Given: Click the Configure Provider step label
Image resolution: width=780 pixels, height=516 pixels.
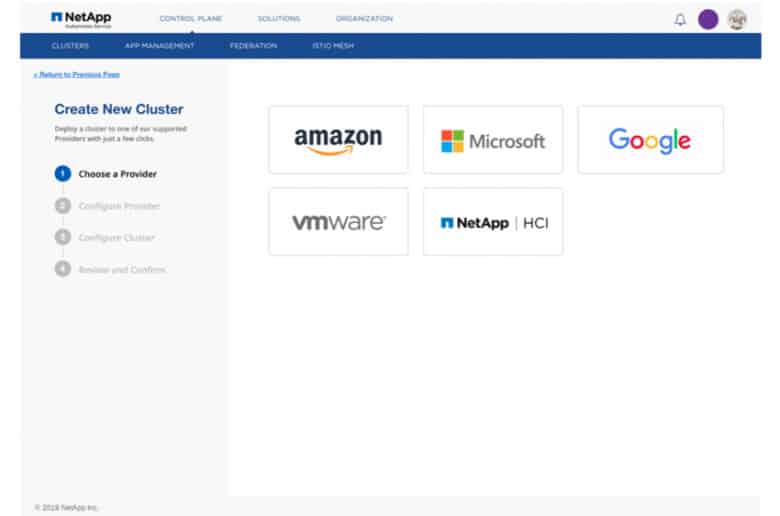Looking at the screenshot, I should (x=119, y=206).
